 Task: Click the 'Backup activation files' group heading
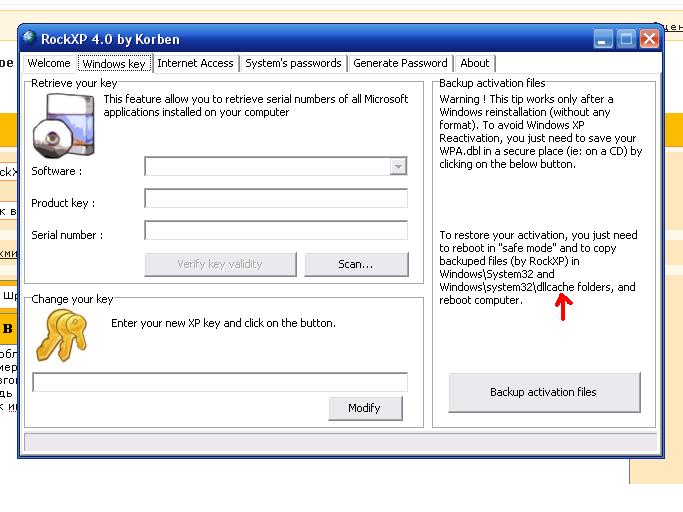[492, 83]
